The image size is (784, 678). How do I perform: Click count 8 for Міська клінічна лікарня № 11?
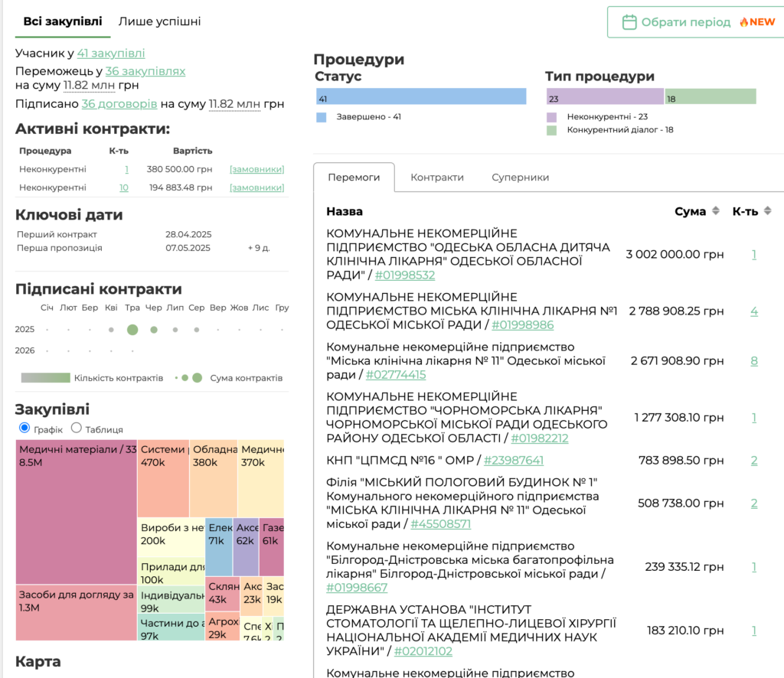(754, 360)
